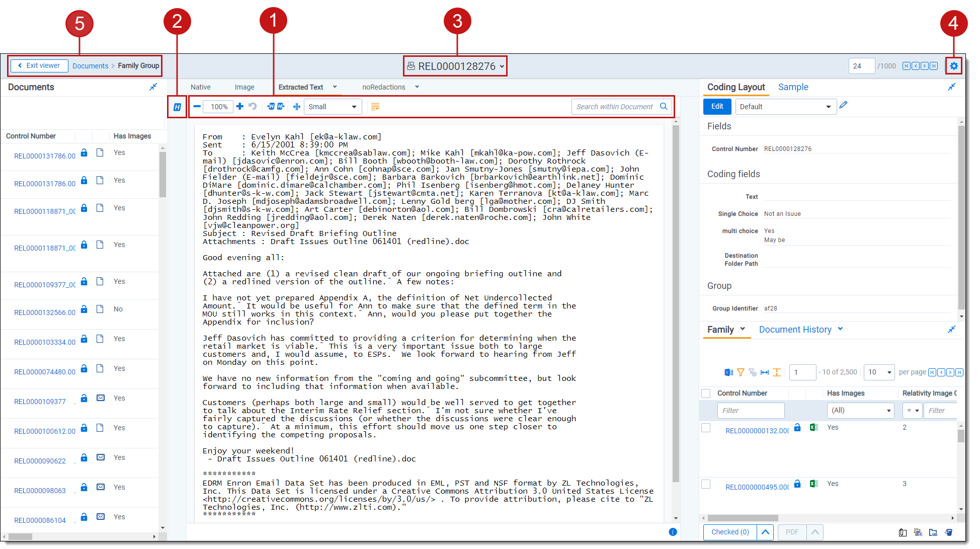The image size is (980, 549).
Task: Click the export to Excel icon
Action: [x=728, y=372]
